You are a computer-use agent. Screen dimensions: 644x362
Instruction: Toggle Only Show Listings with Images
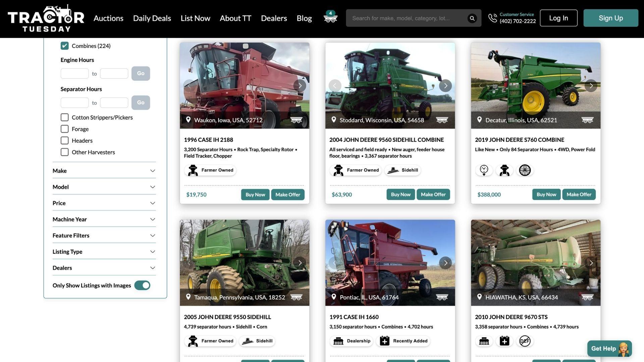tap(142, 285)
